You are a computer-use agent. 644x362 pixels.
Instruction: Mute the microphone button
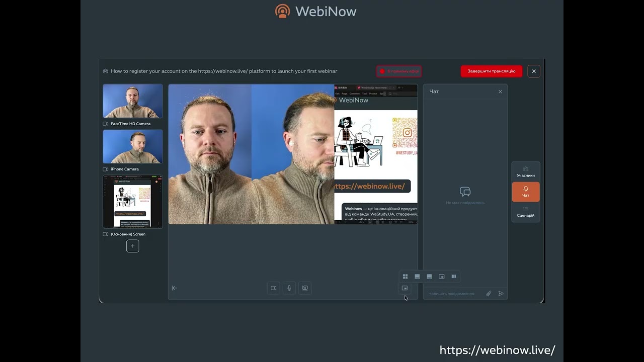289,288
